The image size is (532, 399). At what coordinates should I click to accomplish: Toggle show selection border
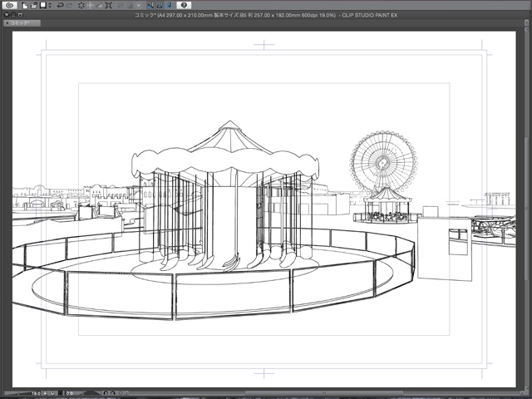pos(139,6)
